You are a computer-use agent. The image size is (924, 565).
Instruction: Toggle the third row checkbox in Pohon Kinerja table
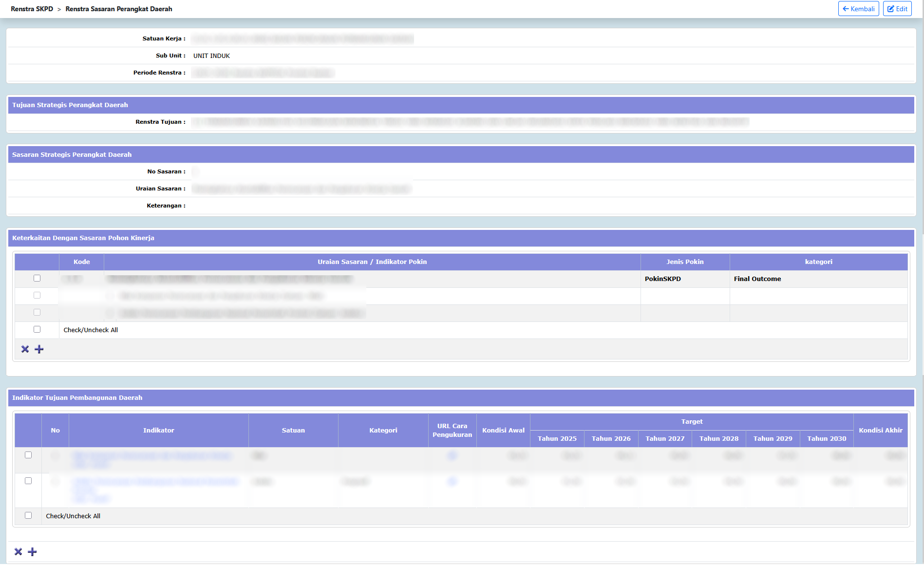37,313
